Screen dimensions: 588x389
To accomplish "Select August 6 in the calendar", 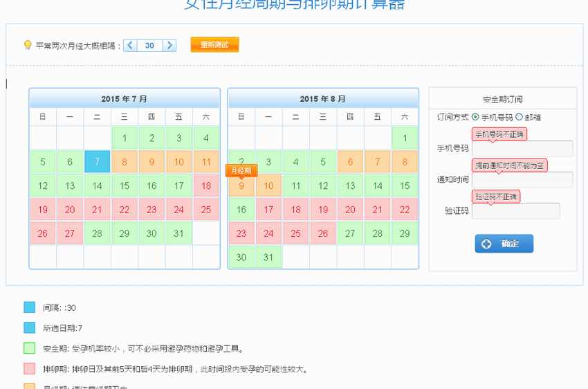I will pos(350,162).
